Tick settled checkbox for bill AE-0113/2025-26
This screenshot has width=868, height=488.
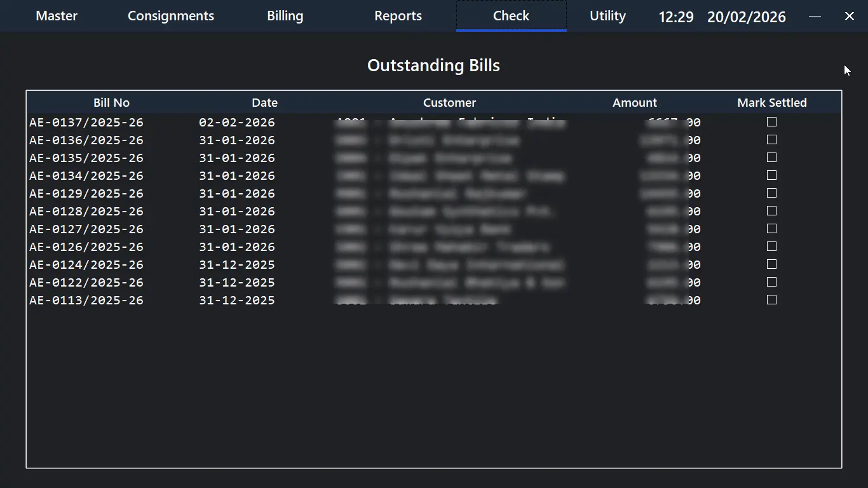(x=771, y=300)
